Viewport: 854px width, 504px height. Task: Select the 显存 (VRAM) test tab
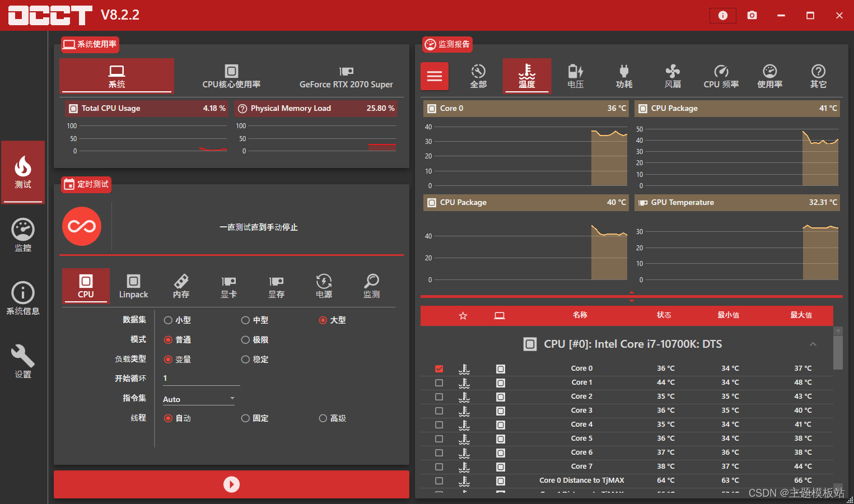(276, 286)
